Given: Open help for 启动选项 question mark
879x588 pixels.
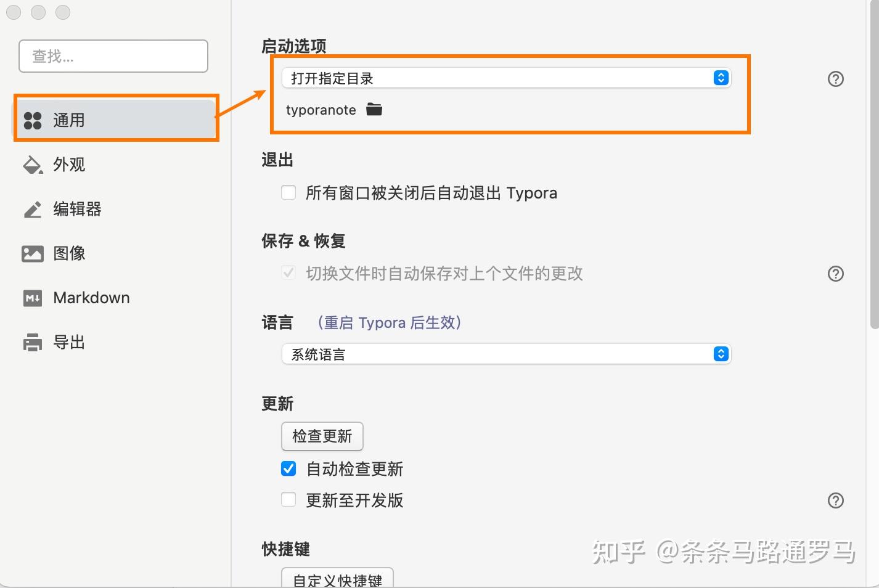Looking at the screenshot, I should [836, 79].
